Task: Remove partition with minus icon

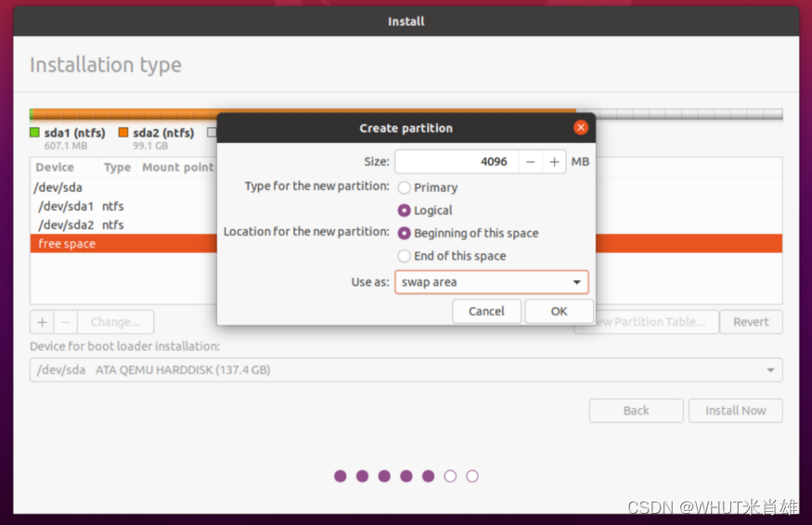Action: (66, 322)
